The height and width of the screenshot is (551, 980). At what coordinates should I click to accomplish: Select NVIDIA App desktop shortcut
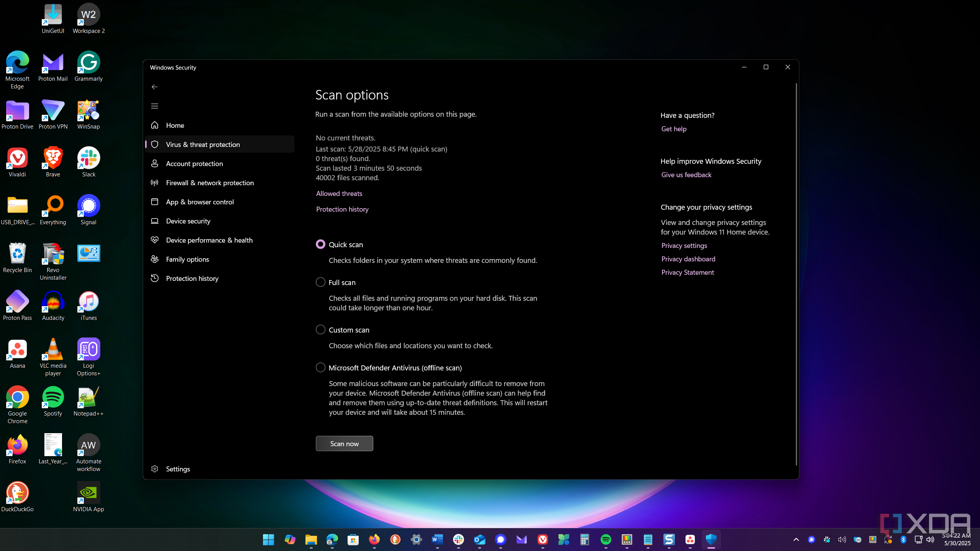[x=88, y=497]
